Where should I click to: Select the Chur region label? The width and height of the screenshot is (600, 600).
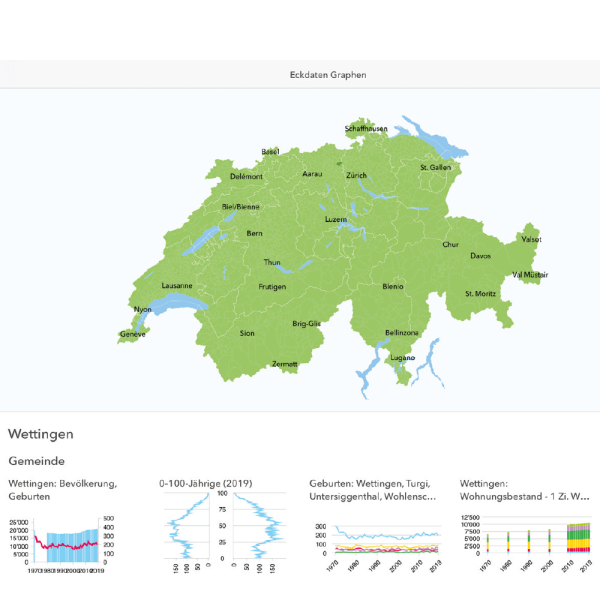tap(451, 244)
